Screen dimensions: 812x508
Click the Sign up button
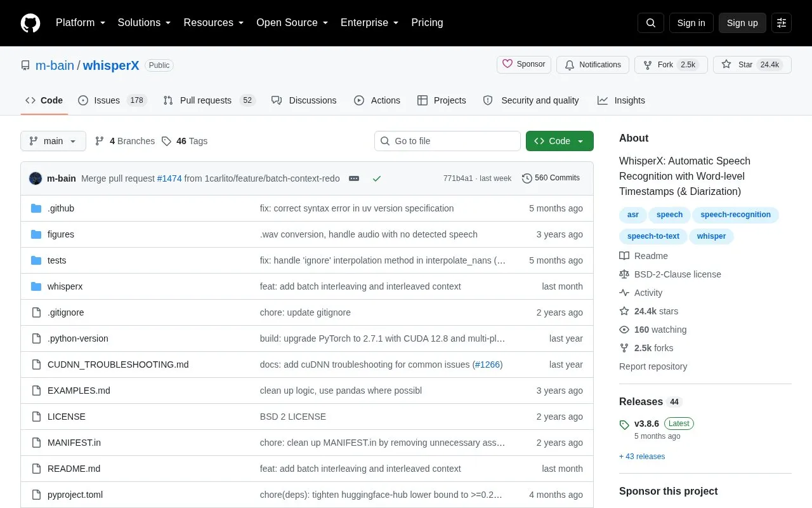pyautogui.click(x=742, y=23)
